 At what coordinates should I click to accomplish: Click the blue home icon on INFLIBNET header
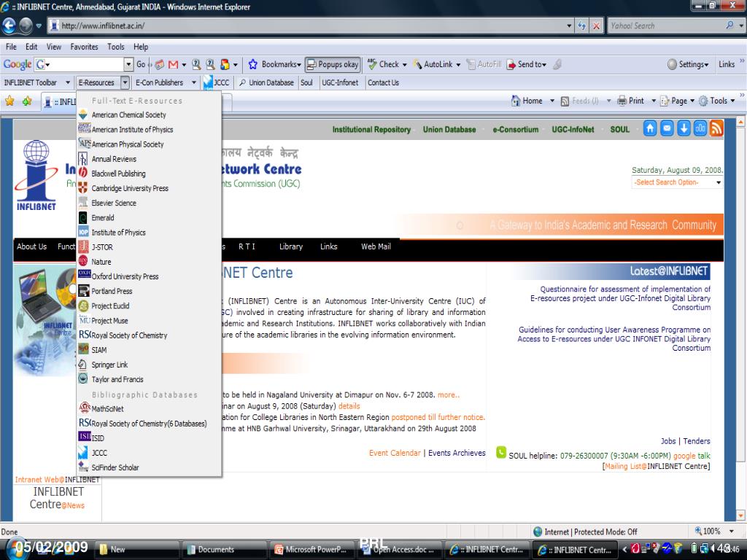650,128
